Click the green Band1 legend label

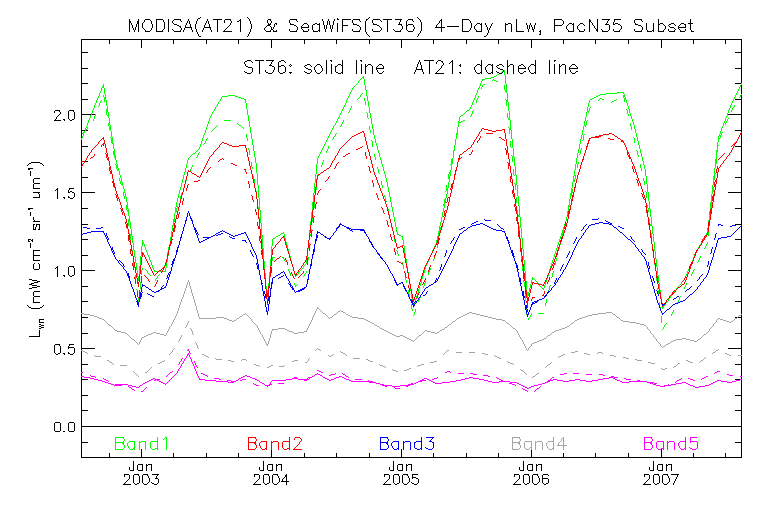[142, 444]
